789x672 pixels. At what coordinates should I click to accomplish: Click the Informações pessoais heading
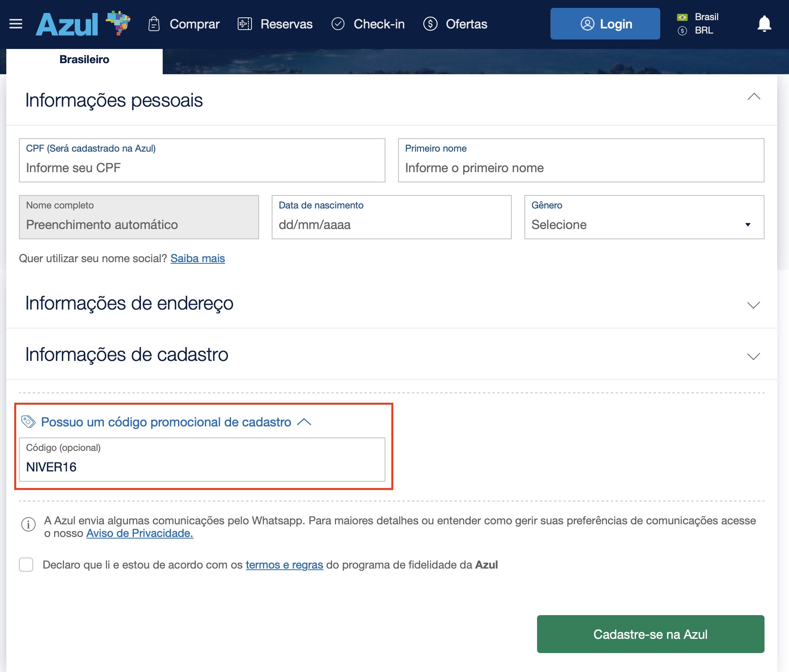click(x=114, y=100)
